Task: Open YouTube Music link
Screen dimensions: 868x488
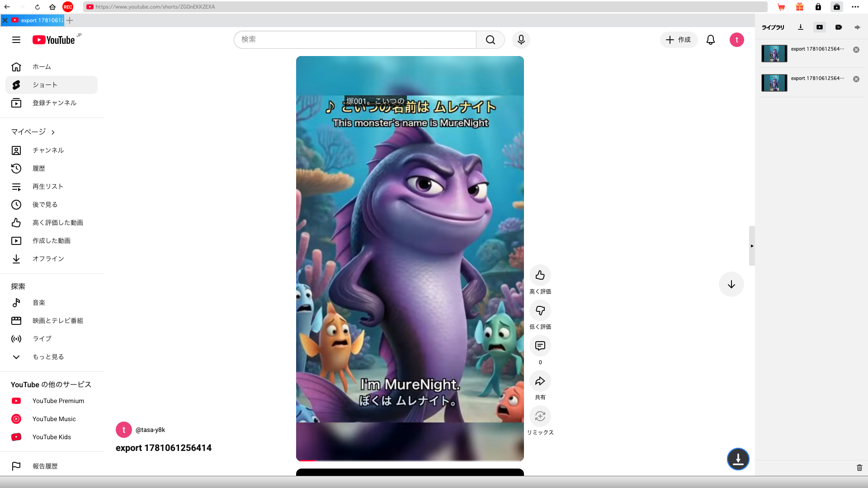Action: [x=52, y=419]
